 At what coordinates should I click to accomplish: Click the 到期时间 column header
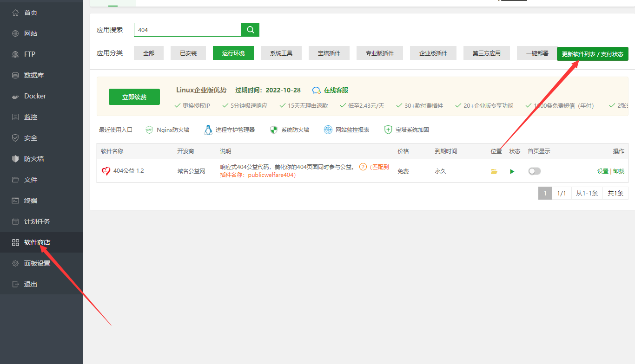pos(446,151)
